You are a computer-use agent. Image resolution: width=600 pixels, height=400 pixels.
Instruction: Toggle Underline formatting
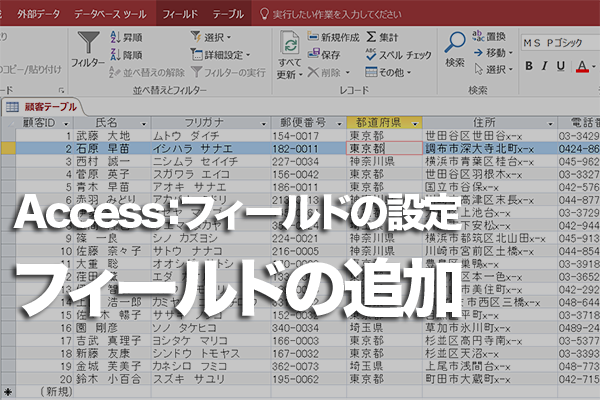coord(561,66)
